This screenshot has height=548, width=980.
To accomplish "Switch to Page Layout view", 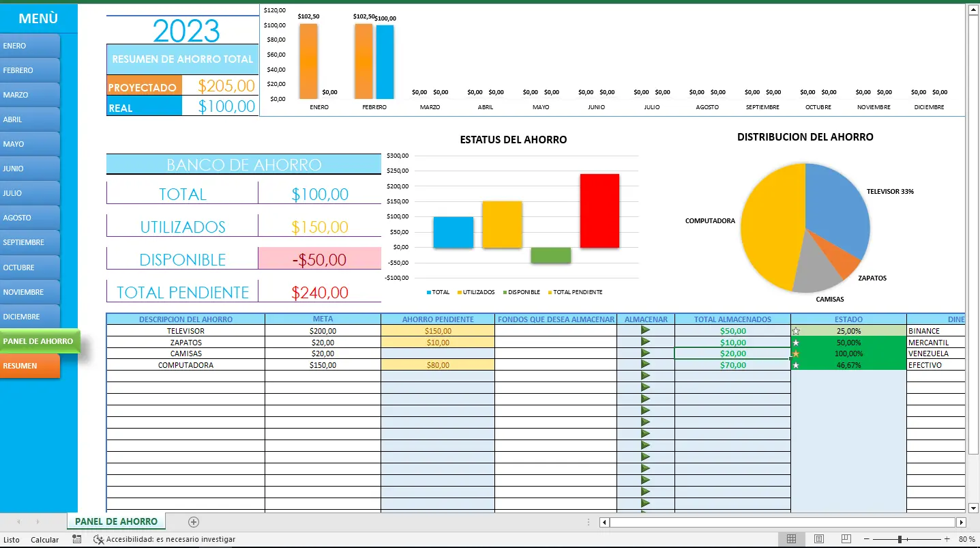I will [819, 539].
